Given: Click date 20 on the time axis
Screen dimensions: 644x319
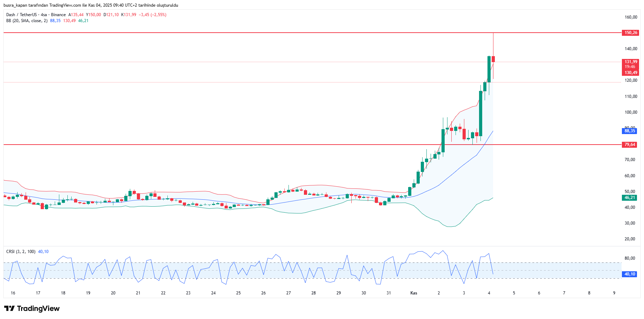Looking at the screenshot, I should coord(113,293).
